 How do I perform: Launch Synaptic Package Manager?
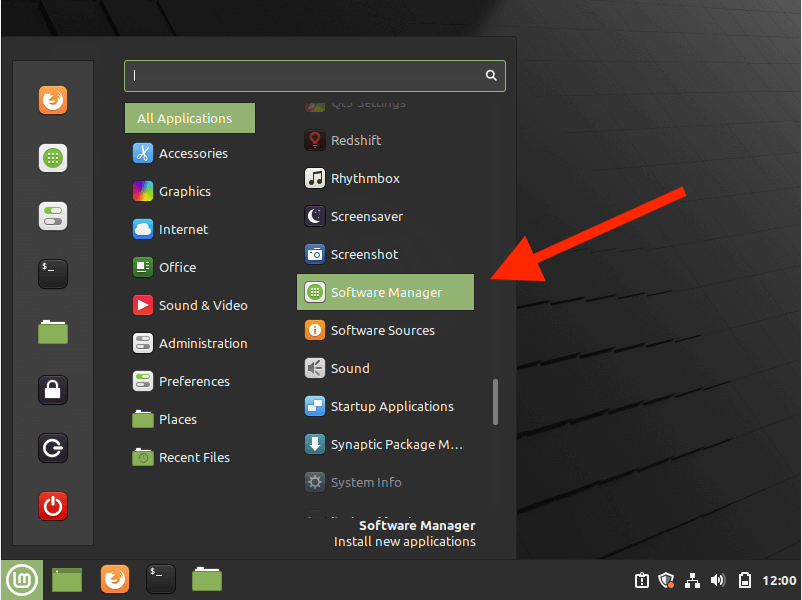[x=385, y=445]
